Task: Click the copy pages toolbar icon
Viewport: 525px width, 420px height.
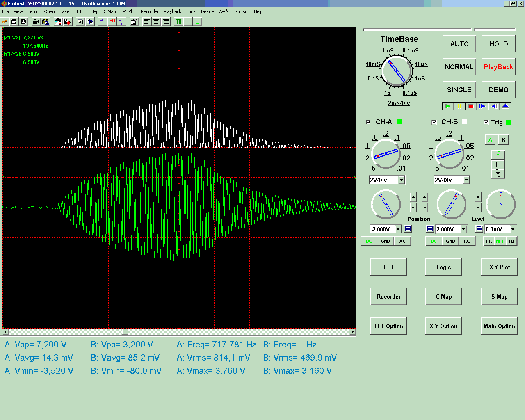Action: point(90,22)
